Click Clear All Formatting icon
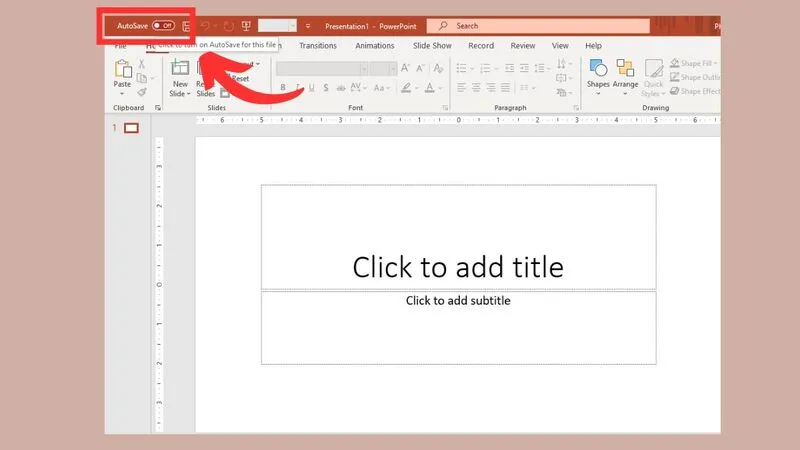The height and width of the screenshot is (450, 800). [438, 68]
